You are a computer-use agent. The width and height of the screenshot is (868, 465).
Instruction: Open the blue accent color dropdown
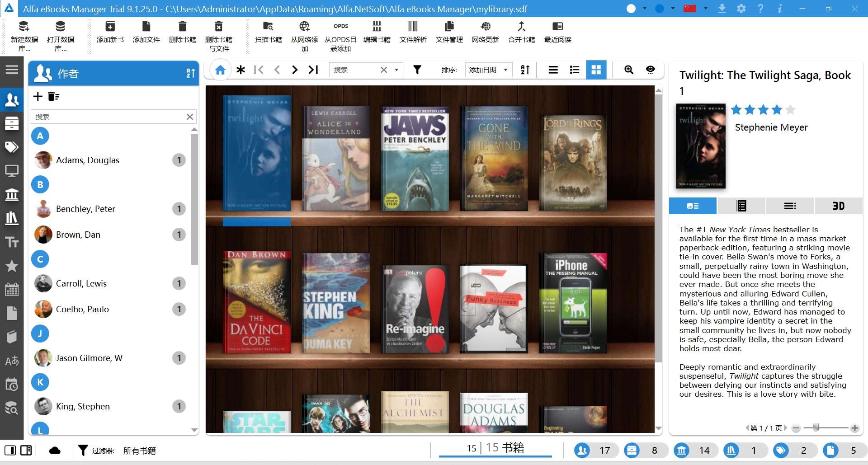pyautogui.click(x=673, y=9)
